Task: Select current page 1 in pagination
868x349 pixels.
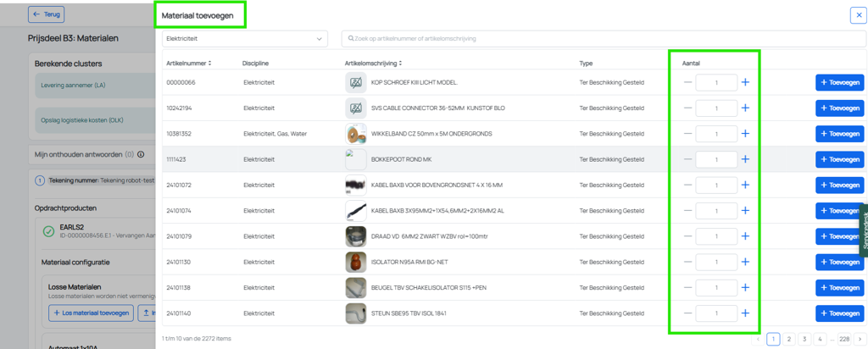Action: [773, 339]
